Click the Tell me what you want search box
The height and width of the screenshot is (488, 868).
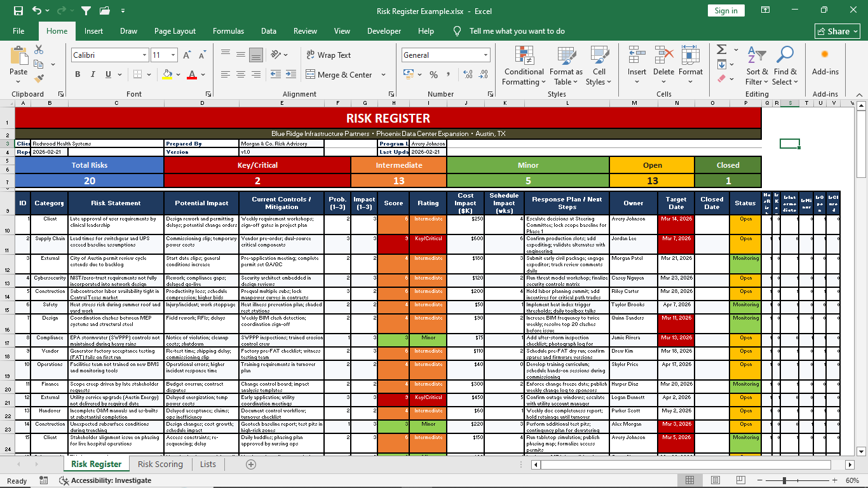(517, 31)
